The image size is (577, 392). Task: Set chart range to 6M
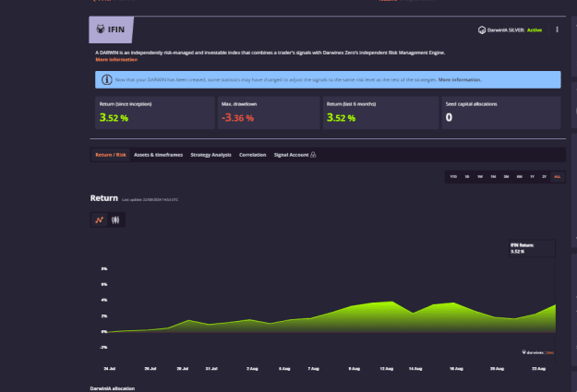[x=519, y=177]
